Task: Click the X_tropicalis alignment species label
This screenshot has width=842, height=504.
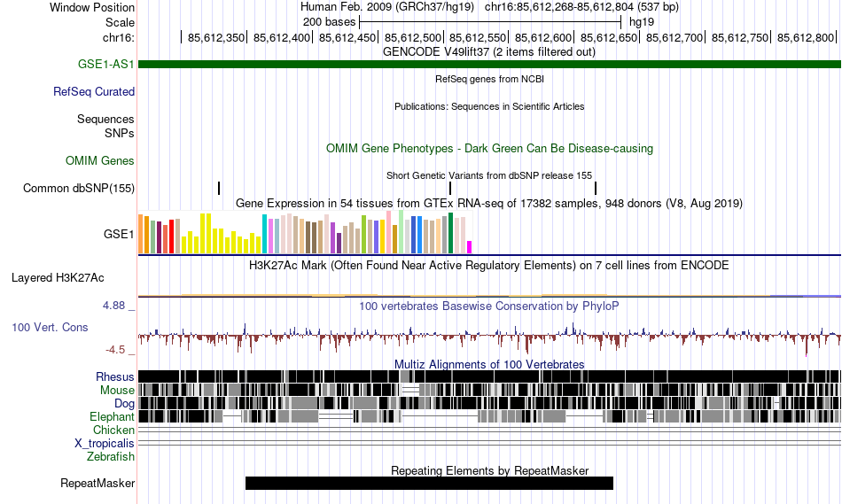Action: [x=105, y=444]
